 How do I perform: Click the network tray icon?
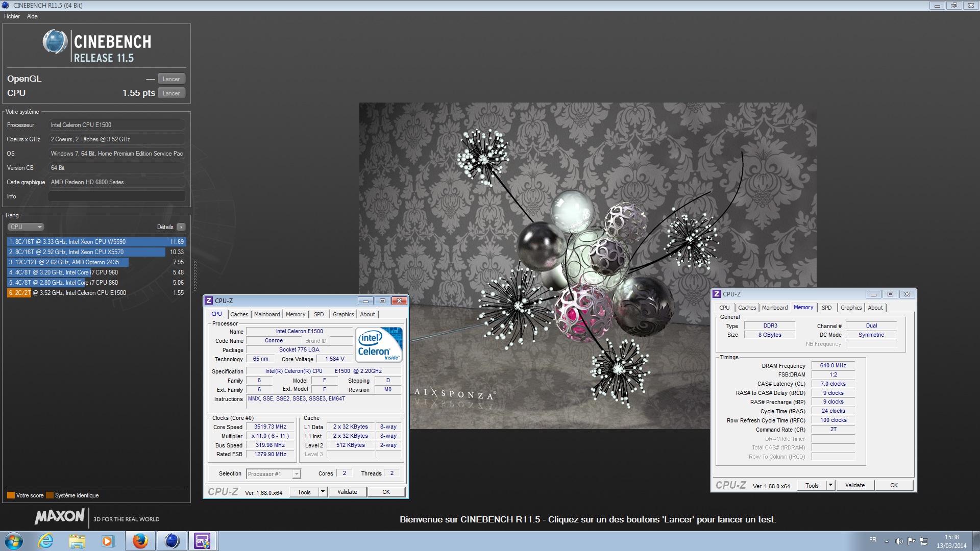click(x=924, y=541)
